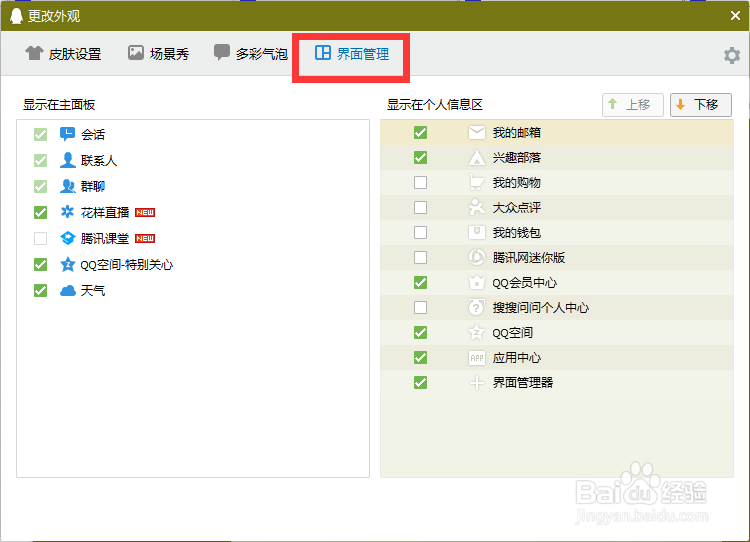Select the 我的钱包 row text
This screenshot has height=542, width=750.
[517, 232]
